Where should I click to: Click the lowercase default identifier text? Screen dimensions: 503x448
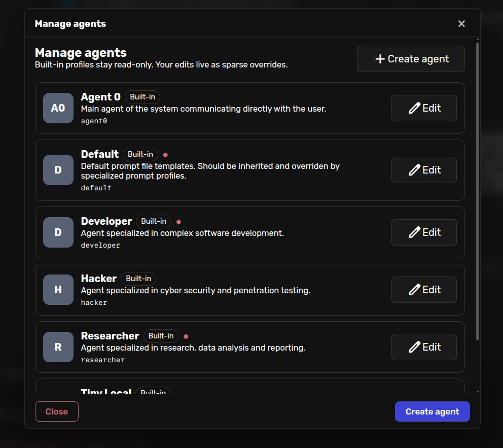[x=96, y=188]
